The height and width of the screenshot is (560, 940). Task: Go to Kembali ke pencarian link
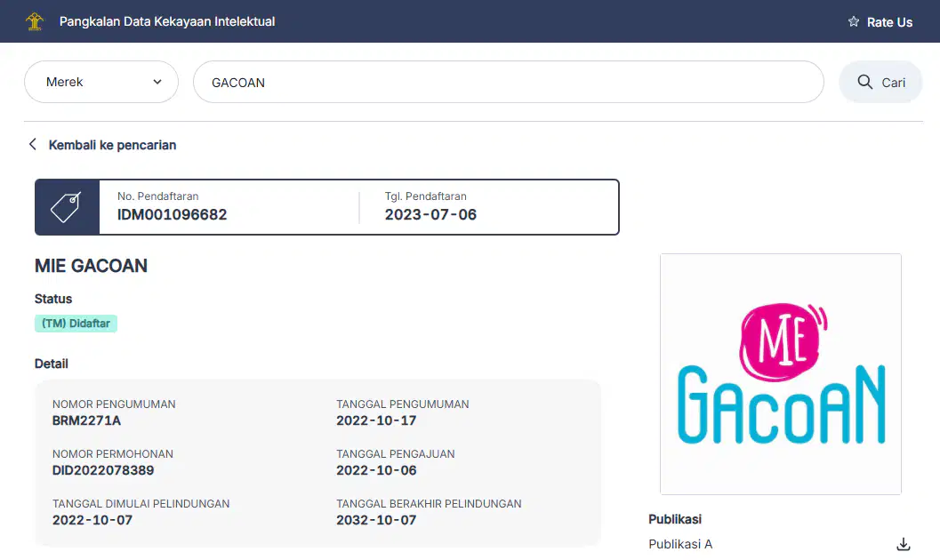[112, 145]
